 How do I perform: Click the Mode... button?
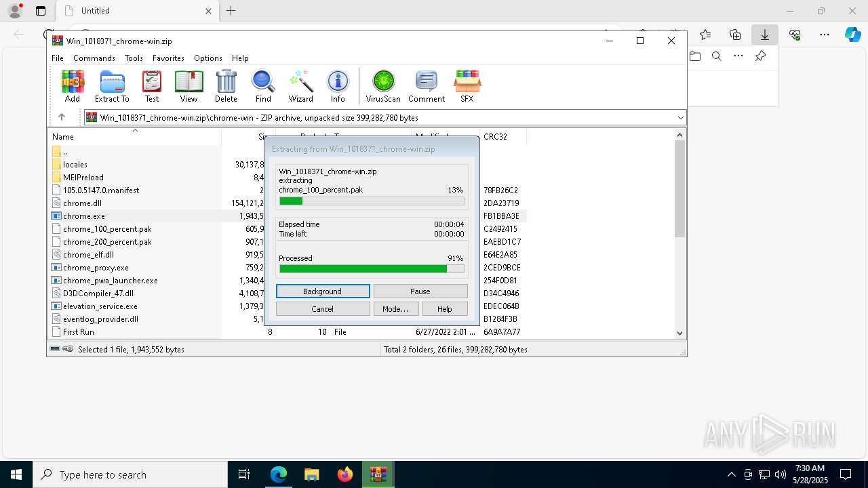[x=395, y=309]
